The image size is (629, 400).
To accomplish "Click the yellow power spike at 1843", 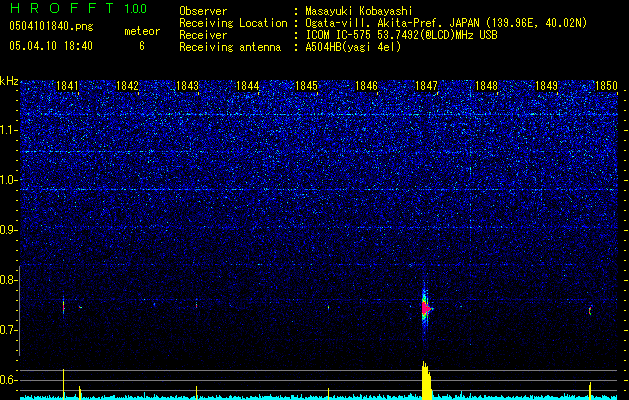I will [196, 393].
